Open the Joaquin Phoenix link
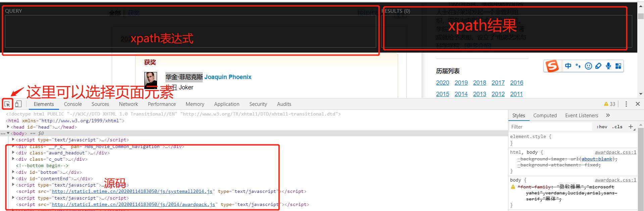Image resolution: width=644 pixels, height=211 pixels. tap(228, 77)
